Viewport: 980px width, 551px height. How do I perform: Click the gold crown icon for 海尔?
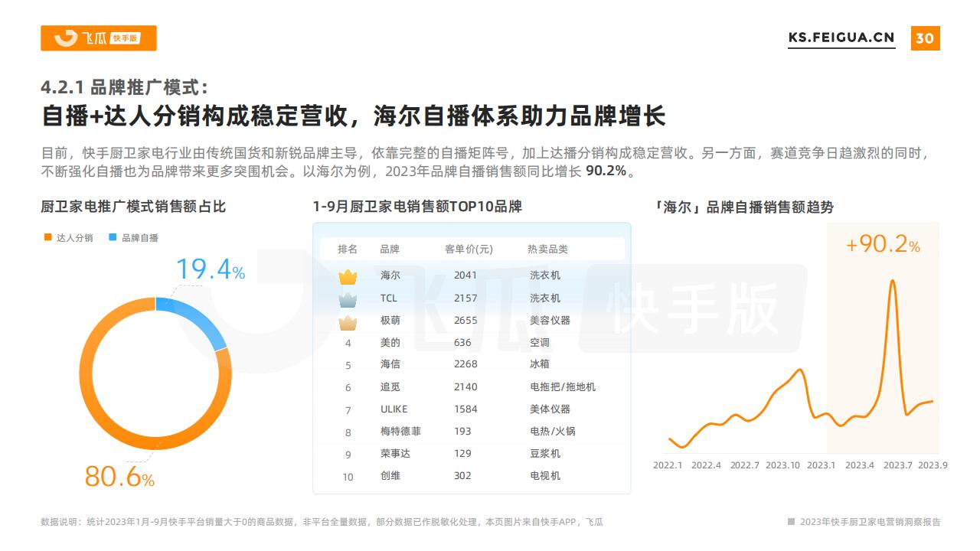(x=348, y=275)
